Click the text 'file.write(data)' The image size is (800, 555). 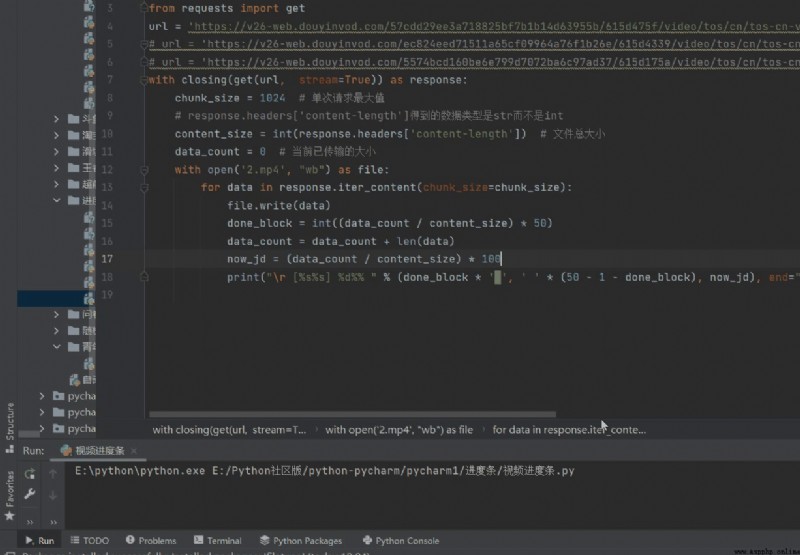tap(279, 205)
